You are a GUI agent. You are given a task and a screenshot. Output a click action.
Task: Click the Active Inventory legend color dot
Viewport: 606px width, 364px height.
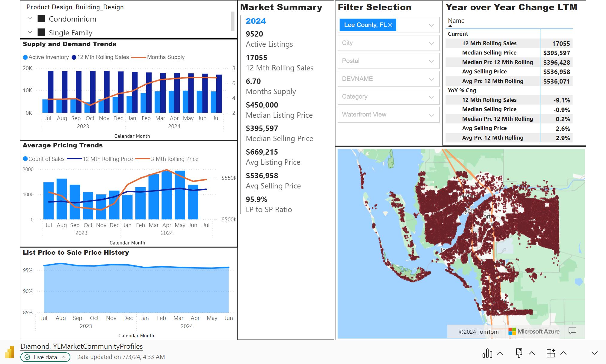[x=25, y=57]
